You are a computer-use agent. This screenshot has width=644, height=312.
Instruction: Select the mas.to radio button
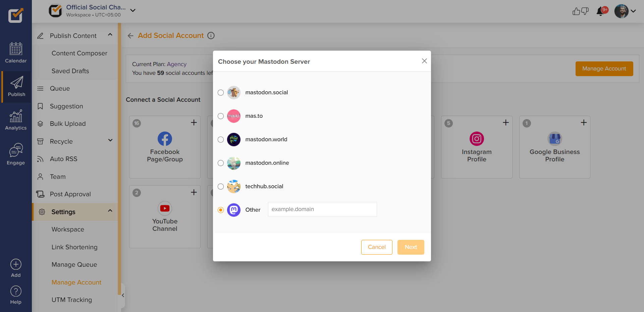coord(221,116)
